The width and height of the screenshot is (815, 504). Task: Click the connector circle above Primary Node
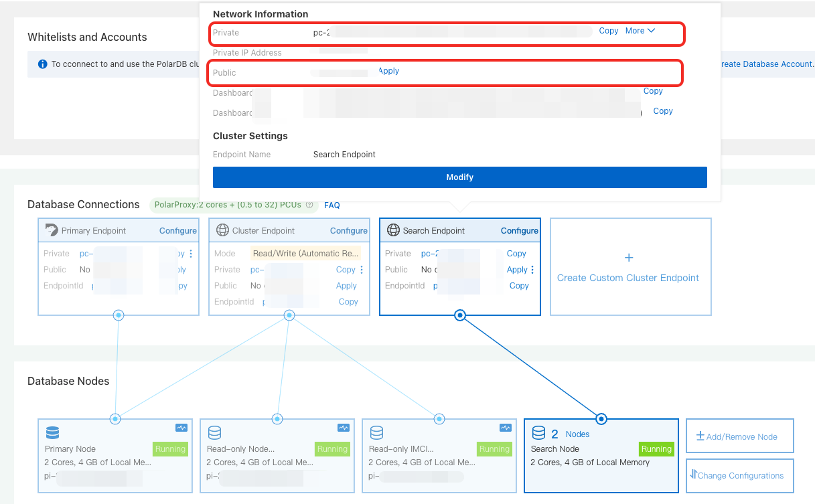click(x=115, y=419)
